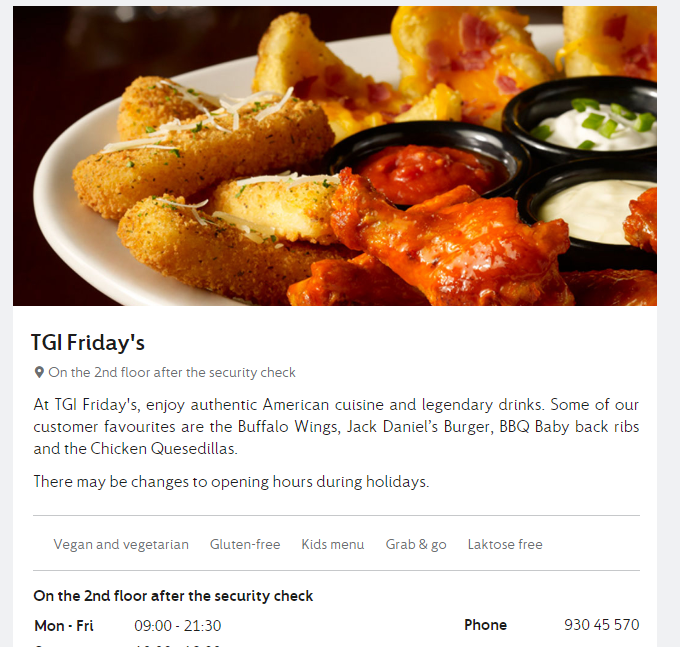680x647 pixels.
Task: Choose the Grab & go tag
Action: click(x=416, y=544)
